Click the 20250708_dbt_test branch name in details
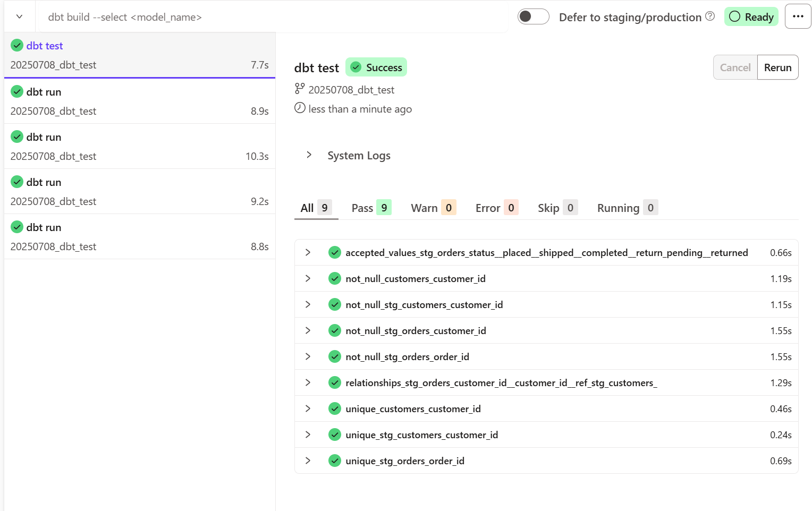 pyautogui.click(x=351, y=90)
